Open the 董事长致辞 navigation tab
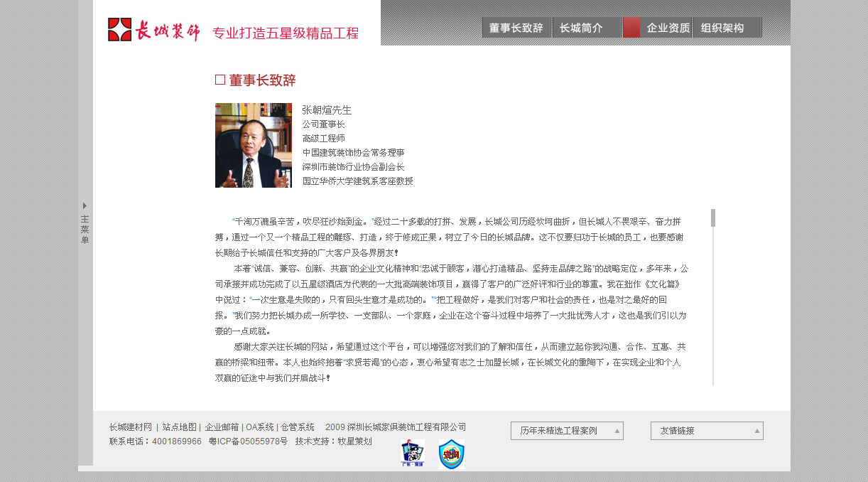Viewport: 868px width, 482px height. (x=516, y=27)
